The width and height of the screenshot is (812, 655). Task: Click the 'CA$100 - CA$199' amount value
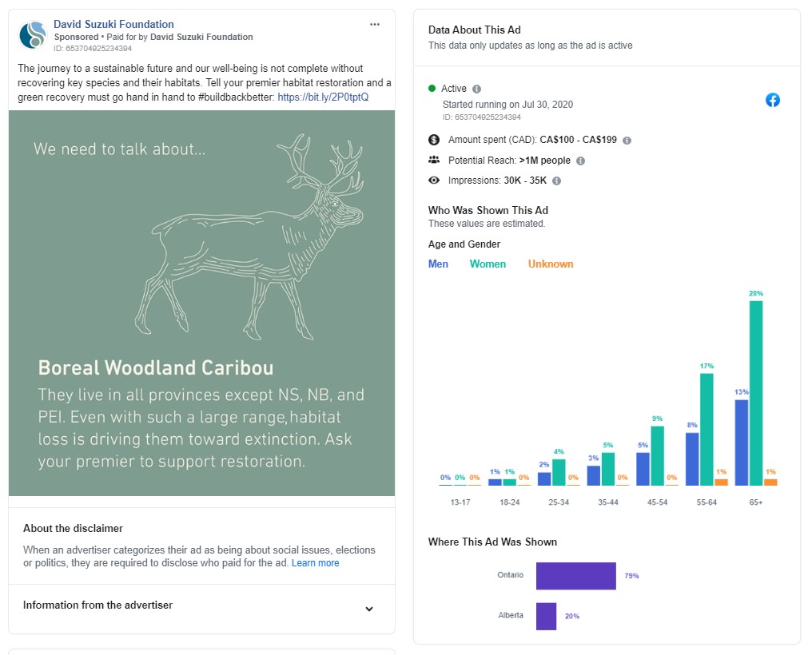coord(578,140)
